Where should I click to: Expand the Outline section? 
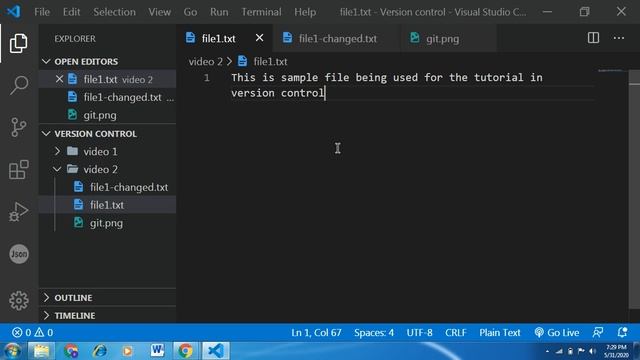click(108, 298)
